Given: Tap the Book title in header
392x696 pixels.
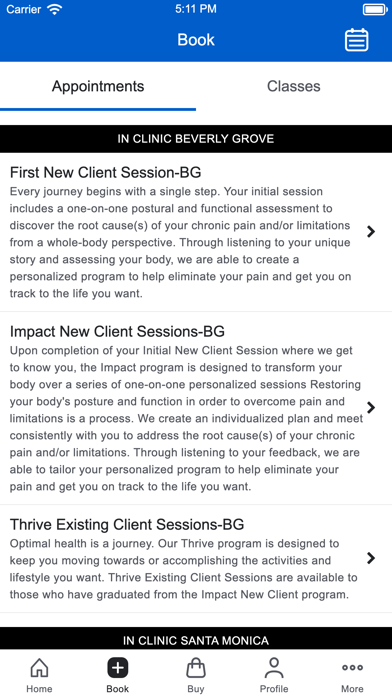Looking at the screenshot, I should [196, 40].
